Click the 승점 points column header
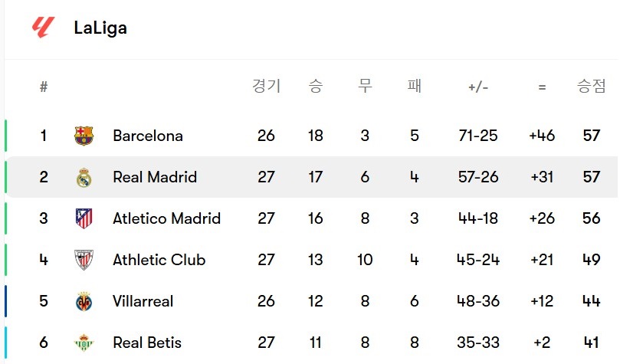This screenshot has height=364, width=620. (591, 87)
